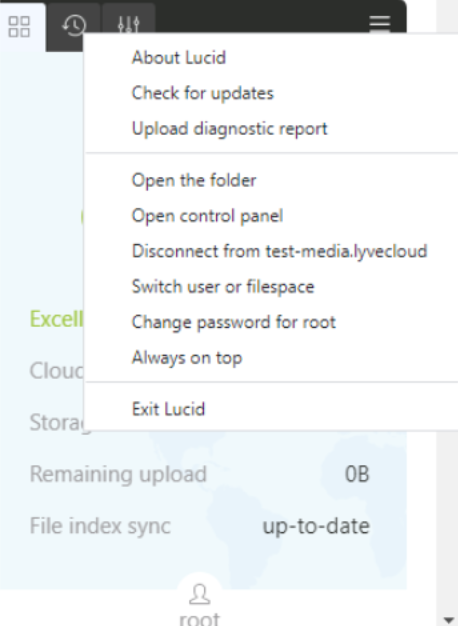Click the Remaining upload 0B value
This screenshot has height=626, width=458.
tap(357, 474)
